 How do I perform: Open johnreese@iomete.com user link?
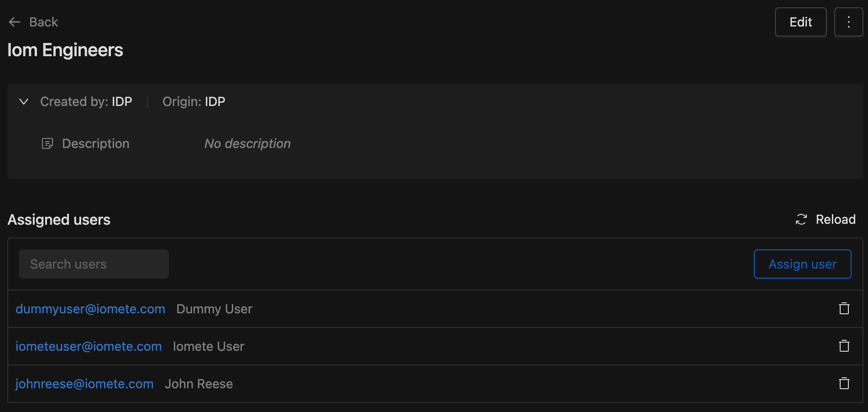click(84, 384)
